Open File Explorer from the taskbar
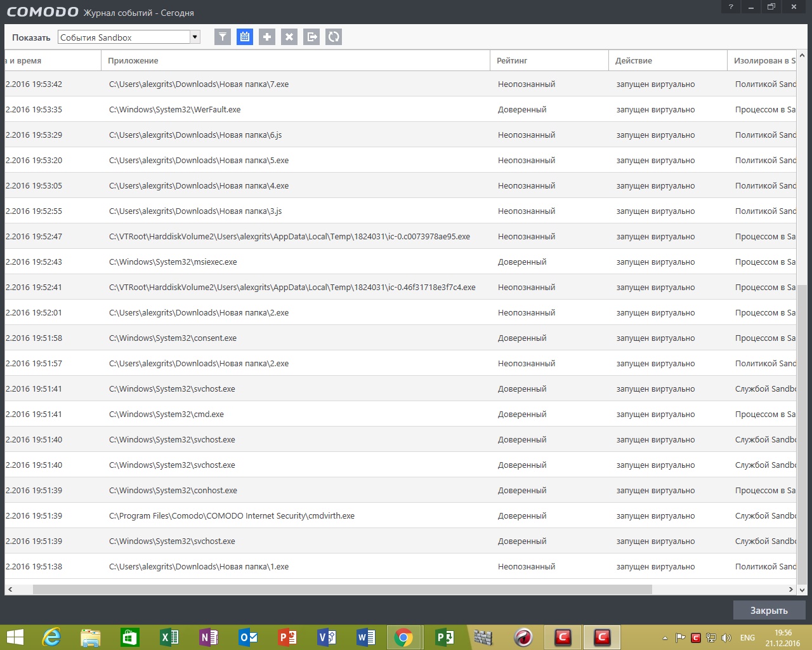 pyautogui.click(x=90, y=637)
